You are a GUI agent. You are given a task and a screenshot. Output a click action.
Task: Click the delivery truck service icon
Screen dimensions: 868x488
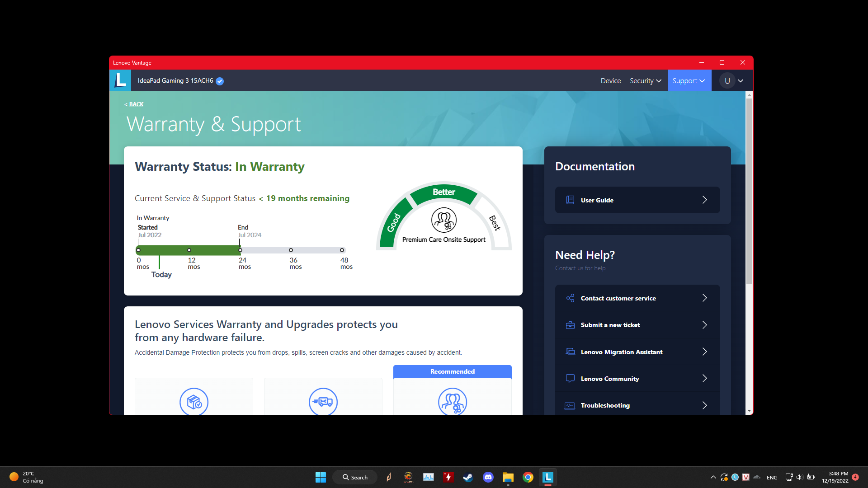coord(323,401)
